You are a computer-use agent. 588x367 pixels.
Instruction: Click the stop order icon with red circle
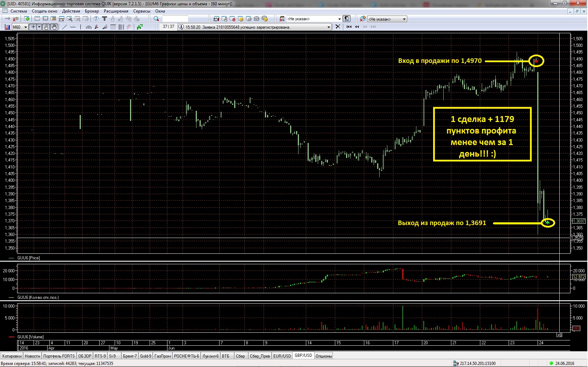tap(232, 19)
